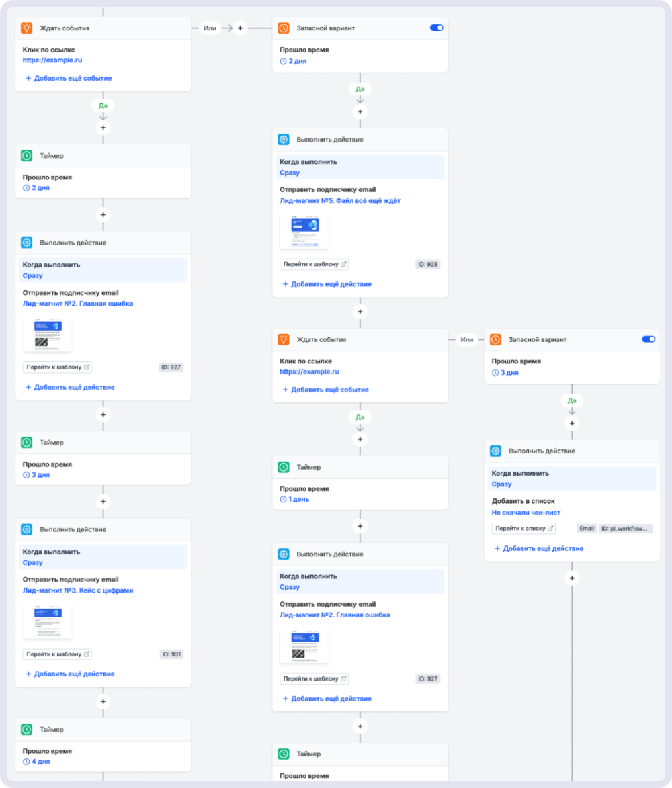The width and height of the screenshot is (672, 788).
Task: Click green header icon of the Таймер 3 дня card
Action: coord(27,443)
